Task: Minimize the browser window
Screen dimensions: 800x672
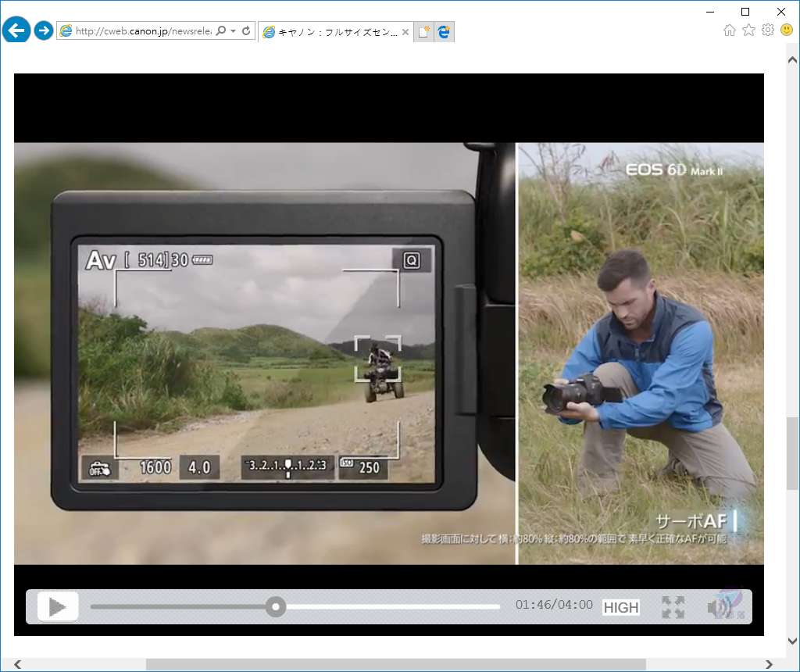Action: (709, 12)
